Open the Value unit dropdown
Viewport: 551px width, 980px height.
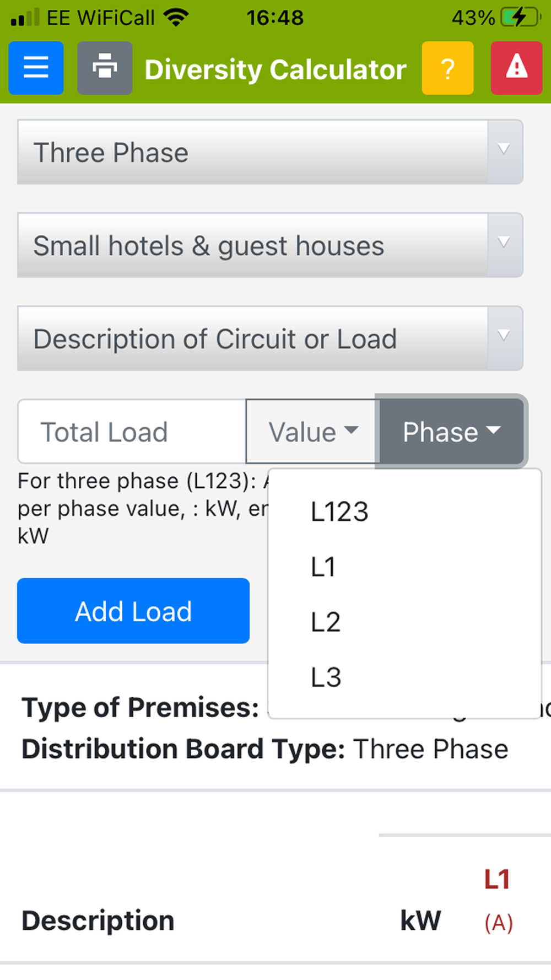pyautogui.click(x=312, y=432)
